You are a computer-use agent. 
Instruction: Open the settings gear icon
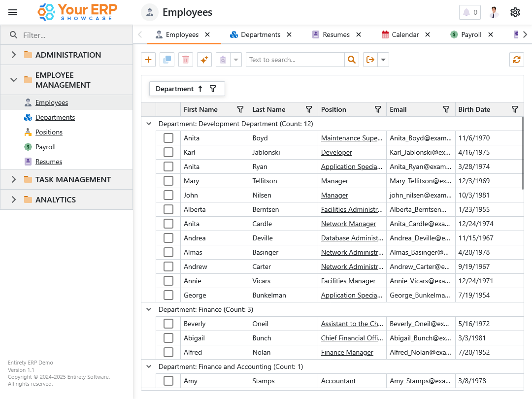pyautogui.click(x=515, y=12)
